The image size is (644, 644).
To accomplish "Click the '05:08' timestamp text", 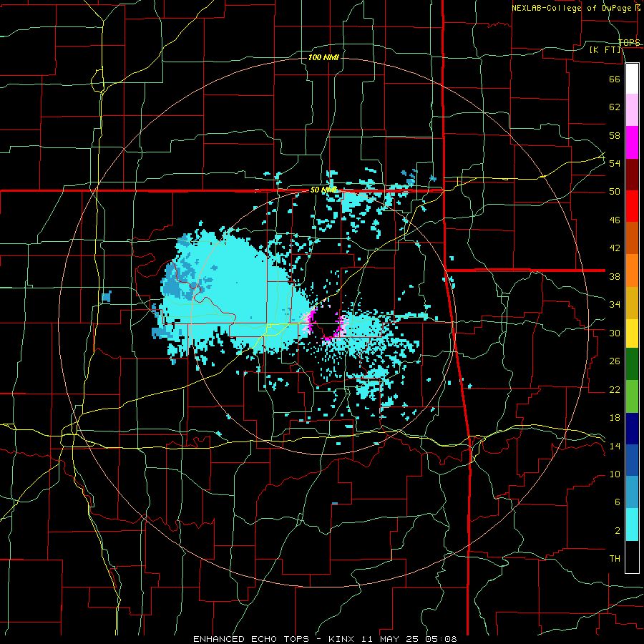I will (442, 639).
